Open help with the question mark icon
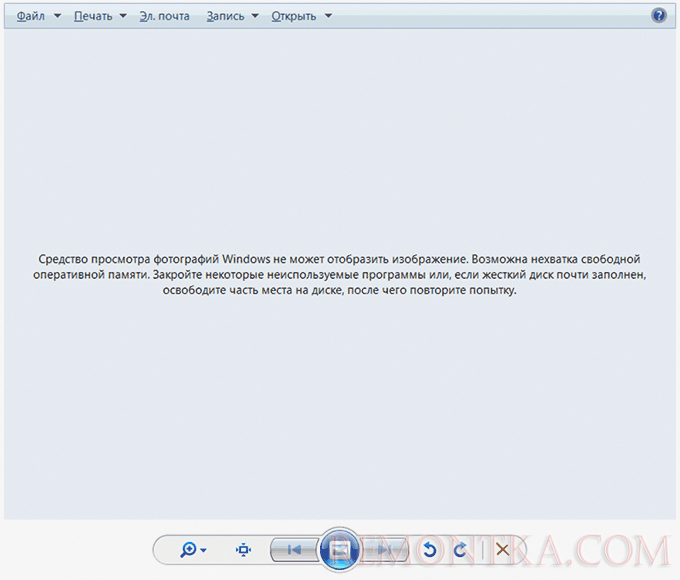This screenshot has height=580, width=680. pyautogui.click(x=659, y=16)
